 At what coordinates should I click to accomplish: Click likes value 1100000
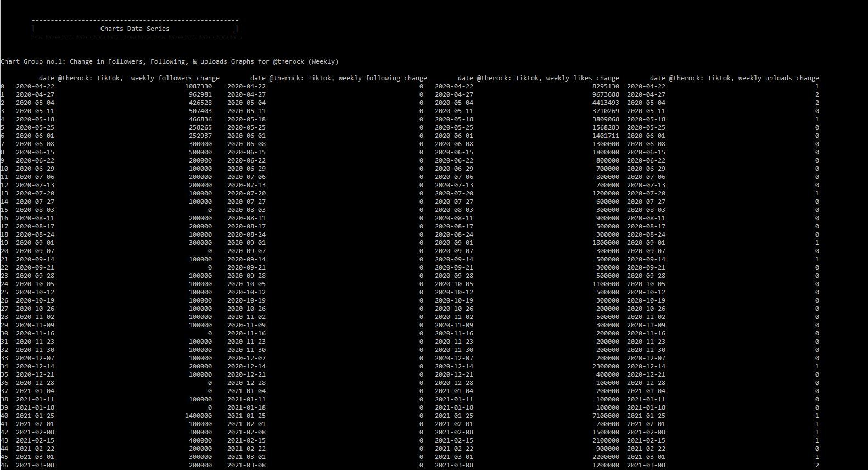(606, 284)
